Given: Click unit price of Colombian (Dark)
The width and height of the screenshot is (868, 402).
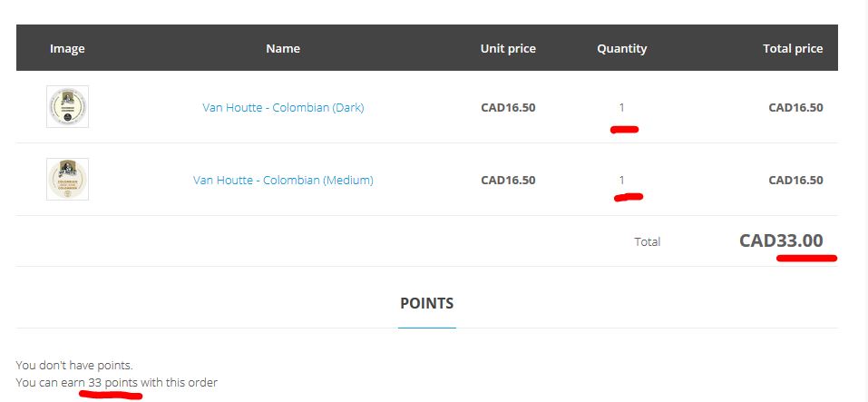Looking at the screenshot, I should [508, 107].
